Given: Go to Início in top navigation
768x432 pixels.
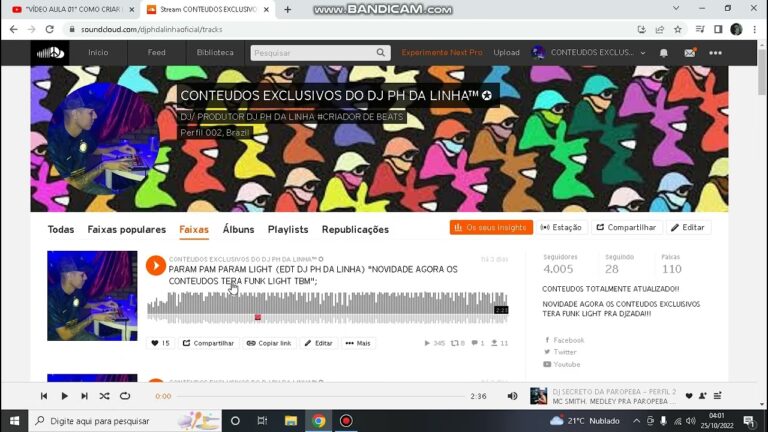Looking at the screenshot, I should [x=98, y=52].
